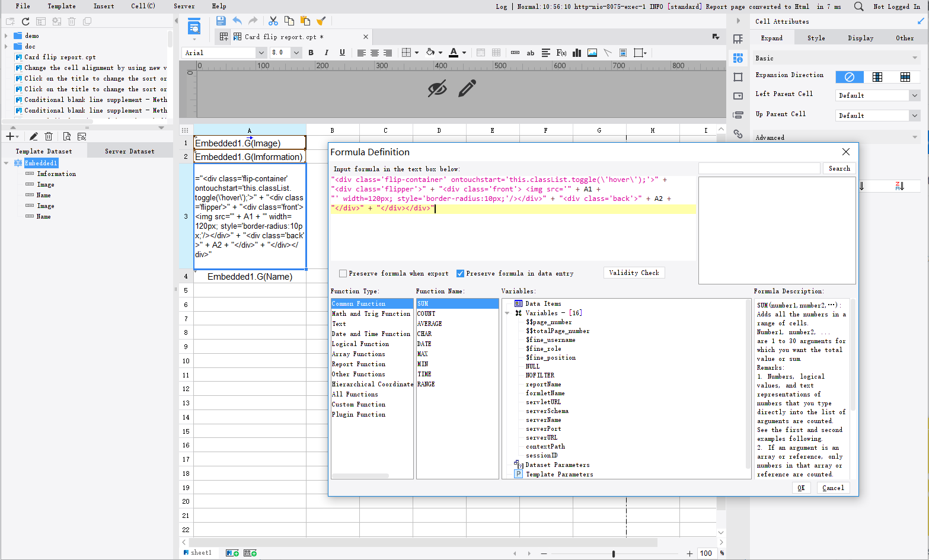
Task: Click the formula search input field
Action: click(759, 168)
